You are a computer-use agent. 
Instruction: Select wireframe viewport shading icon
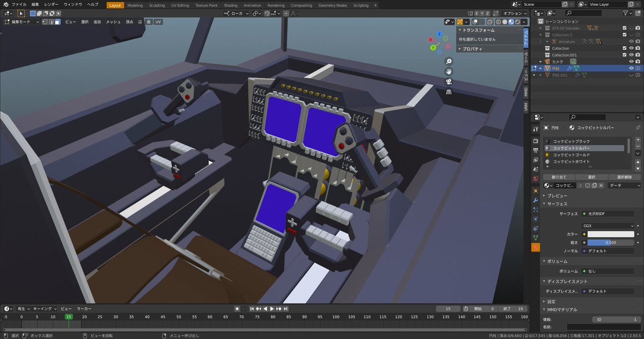[x=499, y=22]
